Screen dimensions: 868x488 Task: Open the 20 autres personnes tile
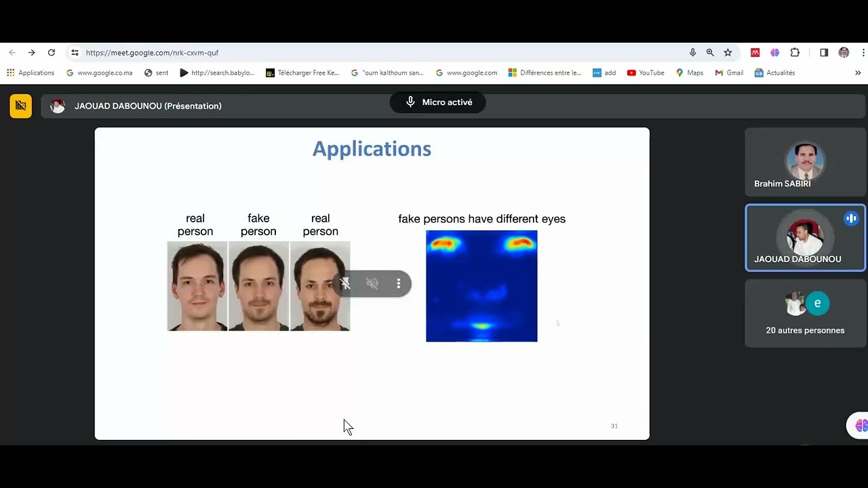tap(805, 314)
